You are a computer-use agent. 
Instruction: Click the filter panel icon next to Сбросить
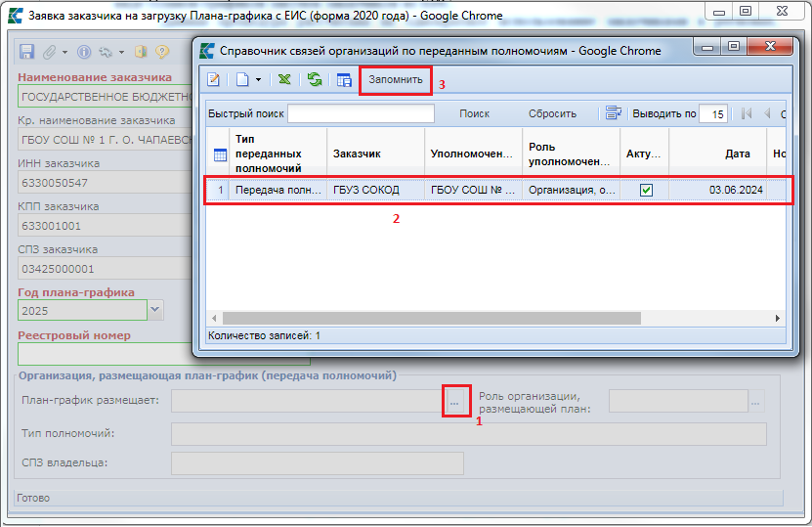pos(613,113)
